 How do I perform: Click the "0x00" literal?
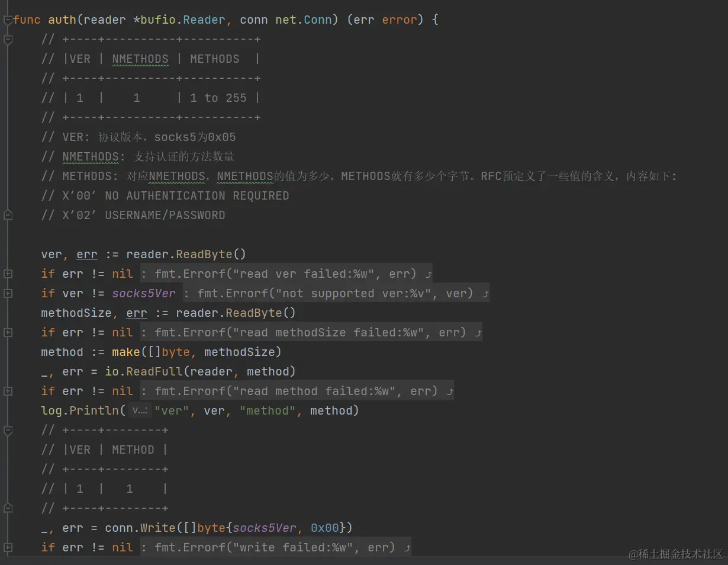325,528
